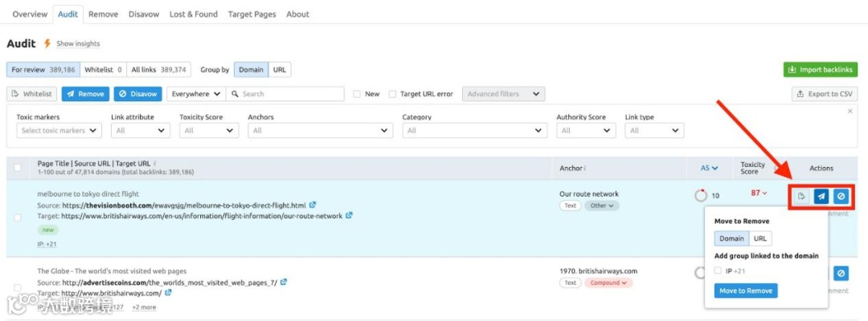Image resolution: width=868 pixels, height=321 pixels.
Task: Enable the New filter checkbox
Action: [357, 94]
